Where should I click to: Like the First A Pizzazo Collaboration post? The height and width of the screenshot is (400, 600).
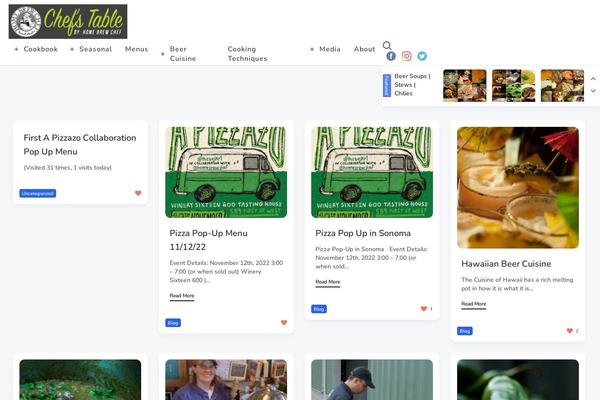[138, 193]
